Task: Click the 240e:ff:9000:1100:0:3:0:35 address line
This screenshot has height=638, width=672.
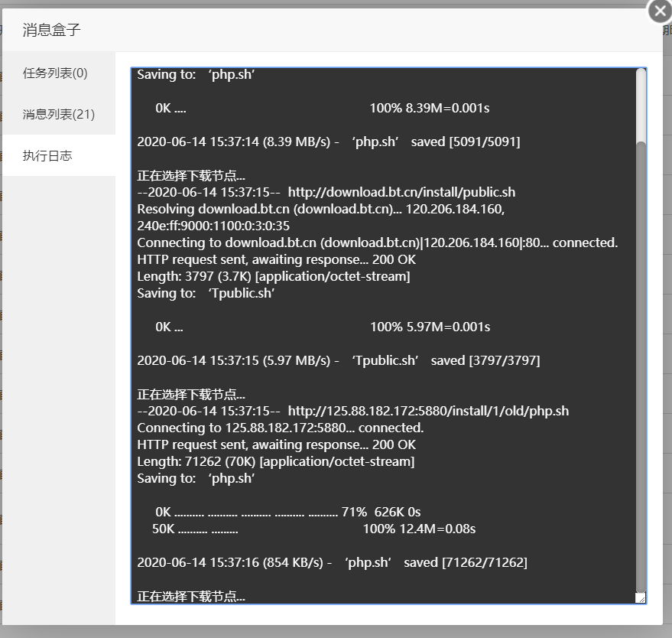Action: pyautogui.click(x=213, y=226)
